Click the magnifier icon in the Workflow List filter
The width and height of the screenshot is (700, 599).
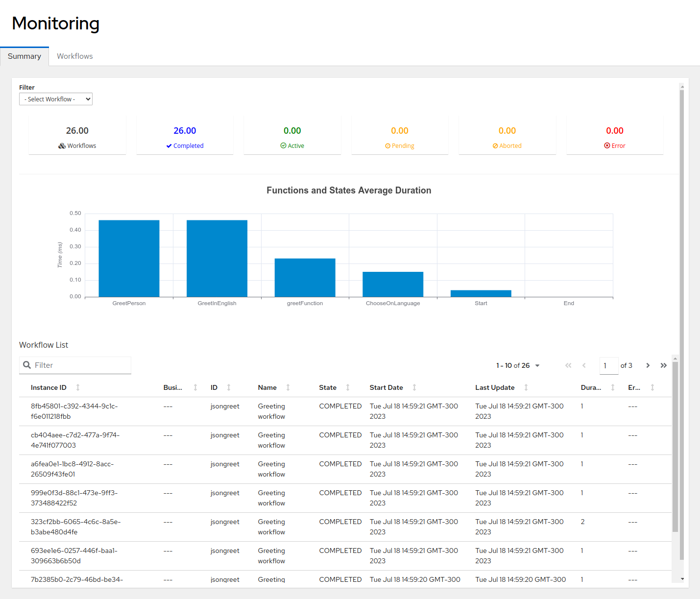[27, 365]
